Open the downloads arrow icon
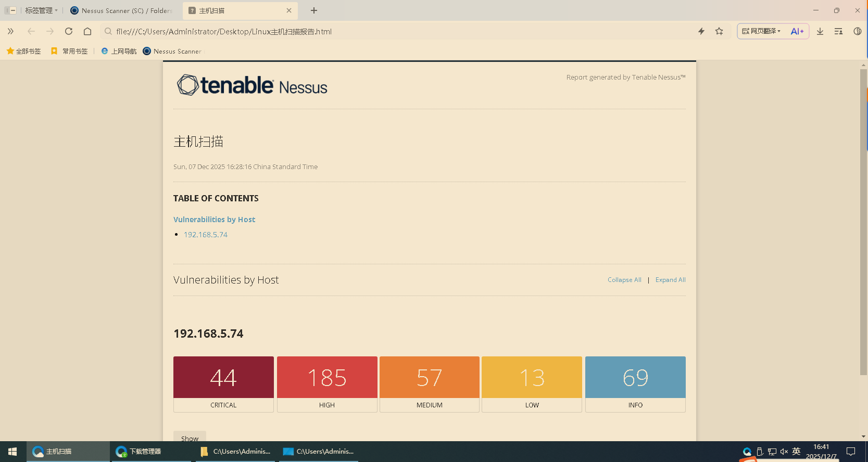The height and width of the screenshot is (462, 868). 820,31
